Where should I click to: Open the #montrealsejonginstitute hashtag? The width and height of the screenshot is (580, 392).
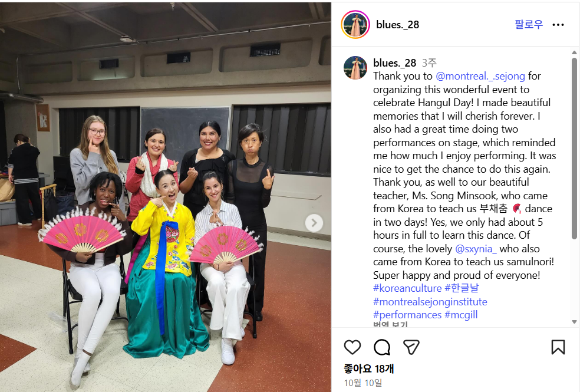[x=430, y=302]
